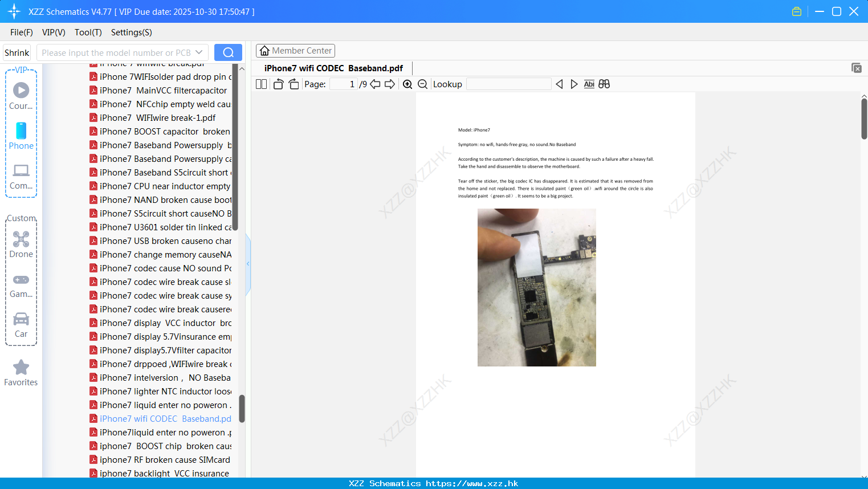
Task: Go to next page arrow
Action: coord(390,84)
